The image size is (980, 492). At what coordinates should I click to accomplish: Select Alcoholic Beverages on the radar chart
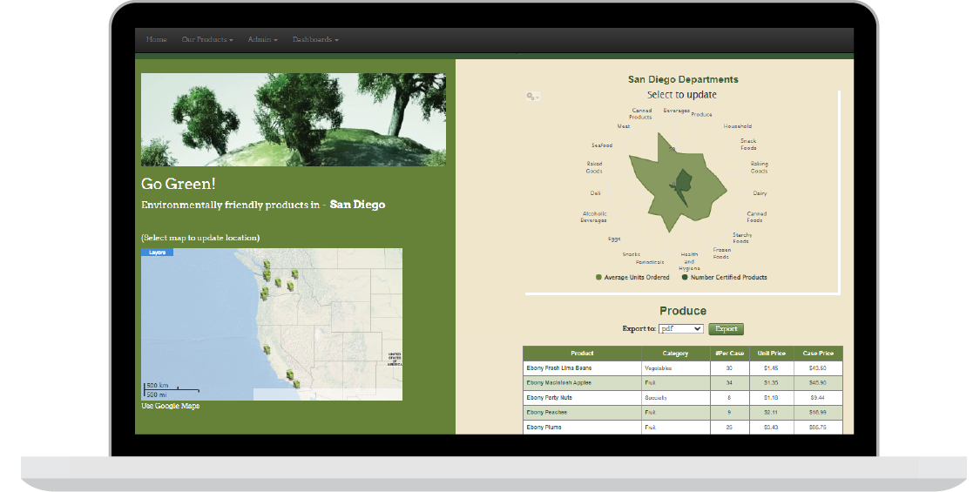tap(594, 217)
